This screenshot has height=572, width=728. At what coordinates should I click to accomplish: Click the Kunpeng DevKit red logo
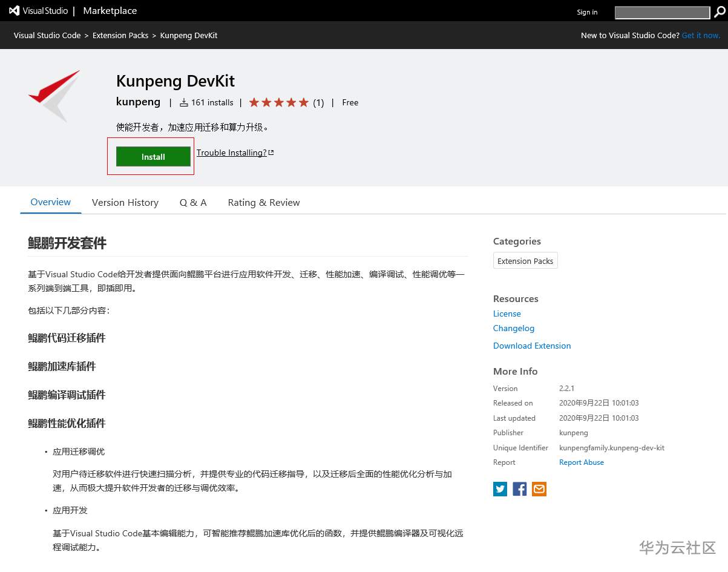click(x=54, y=96)
